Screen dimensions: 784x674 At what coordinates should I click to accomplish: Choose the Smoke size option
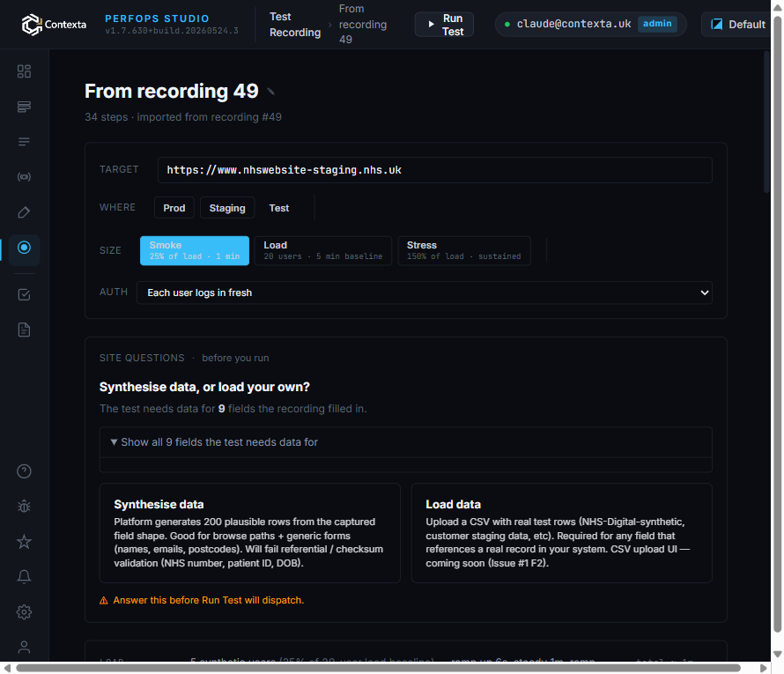point(195,250)
